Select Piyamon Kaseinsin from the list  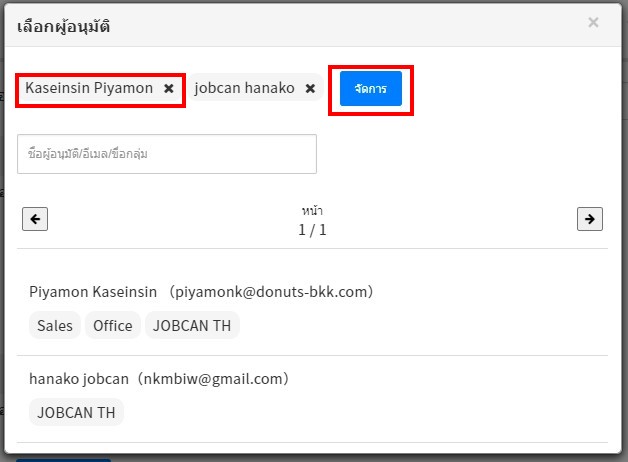93,292
